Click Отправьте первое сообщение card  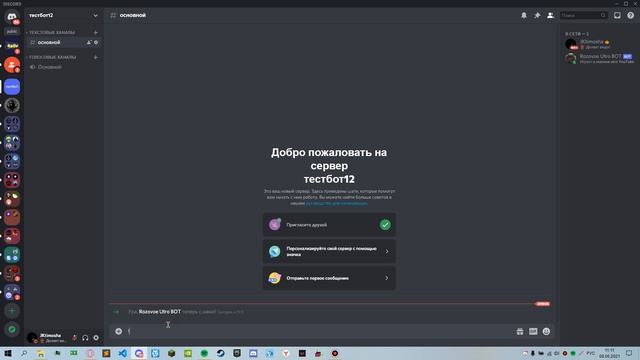pos(329,278)
